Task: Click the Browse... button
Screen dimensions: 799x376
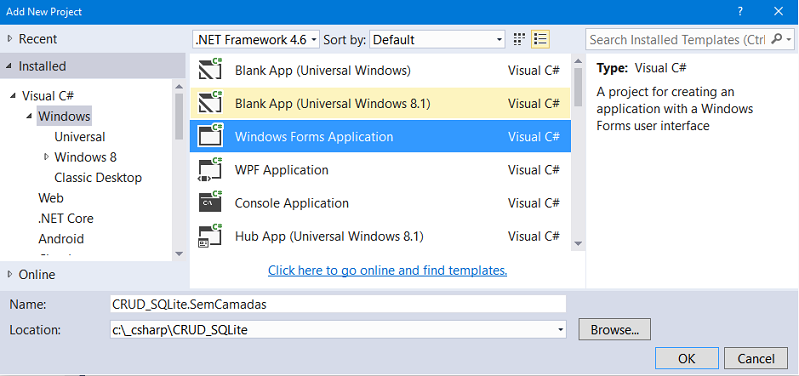Action: click(x=615, y=330)
